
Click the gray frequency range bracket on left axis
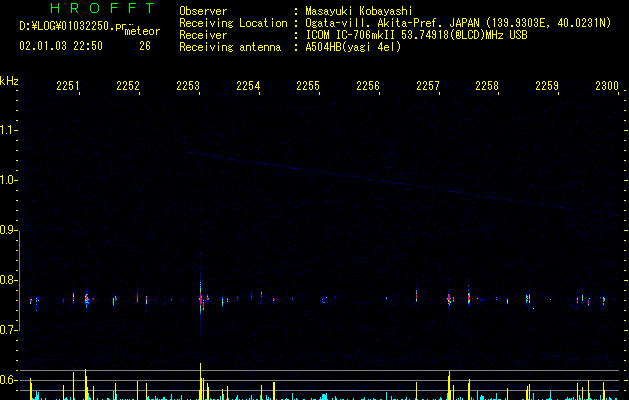[19, 280]
